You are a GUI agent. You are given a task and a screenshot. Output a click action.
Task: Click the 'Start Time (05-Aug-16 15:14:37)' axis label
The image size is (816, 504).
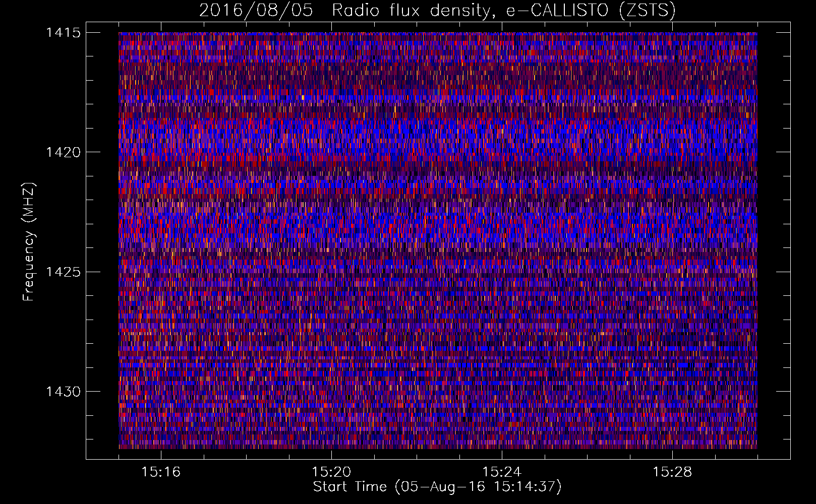point(437,487)
